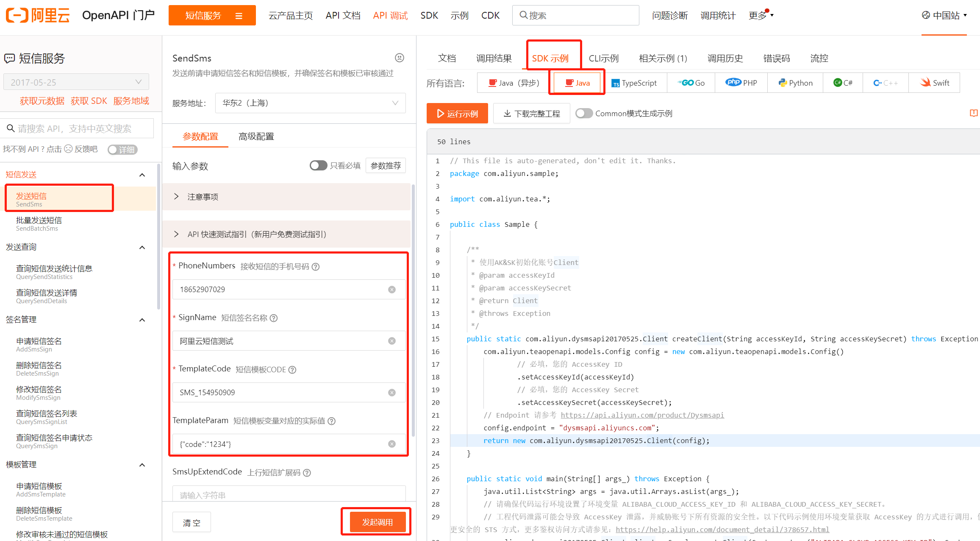
Task: Click the book icon at code panel right
Action: [x=974, y=113]
